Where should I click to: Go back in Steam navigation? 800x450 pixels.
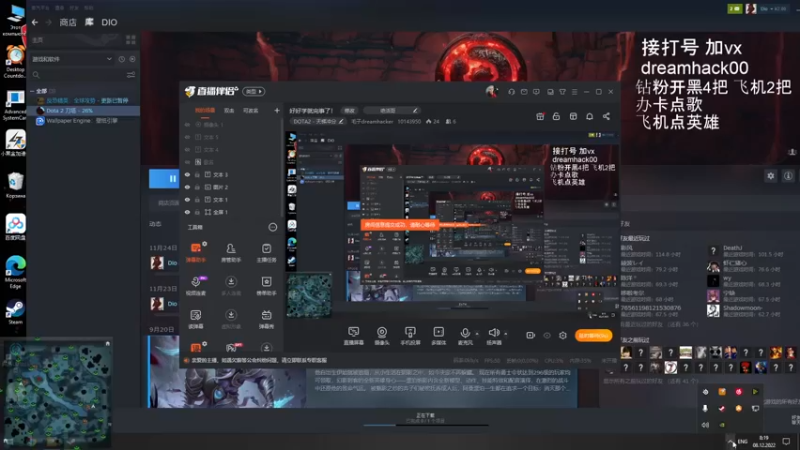35,22
